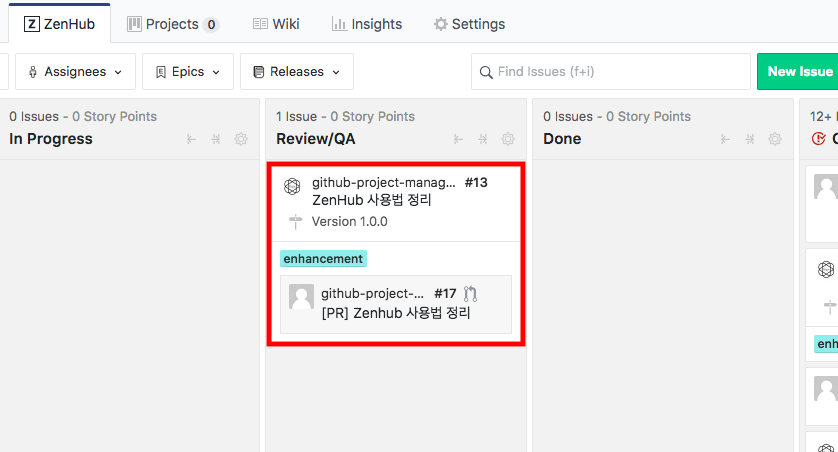Click the red clock icon in the rightmost pipeline

[x=818, y=139]
